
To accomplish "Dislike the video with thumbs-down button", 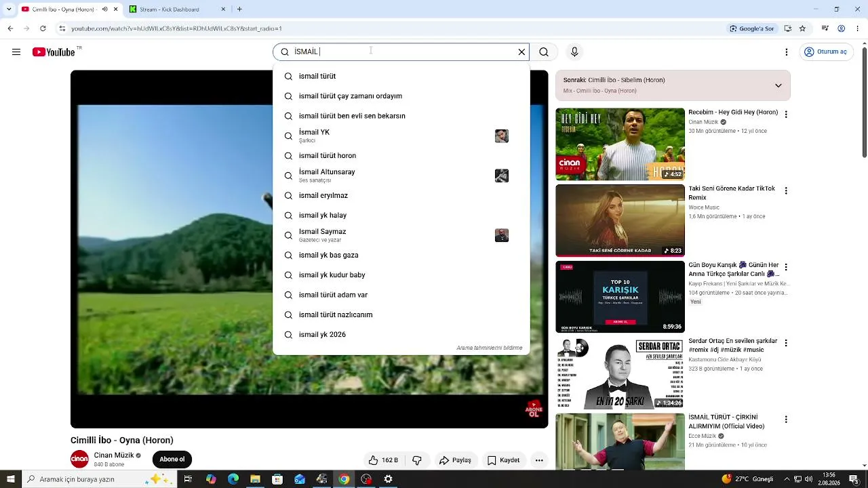I will 417,460.
